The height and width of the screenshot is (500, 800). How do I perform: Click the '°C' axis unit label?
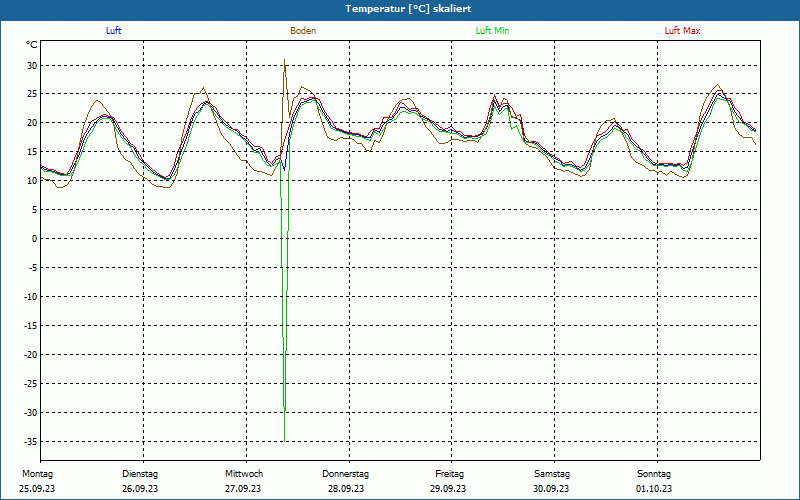(x=32, y=45)
